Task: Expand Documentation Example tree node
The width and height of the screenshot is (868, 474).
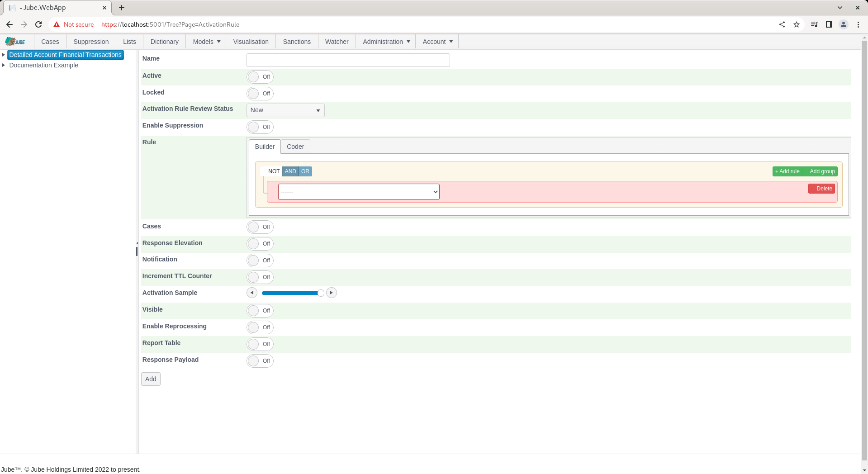Action: tap(4, 65)
